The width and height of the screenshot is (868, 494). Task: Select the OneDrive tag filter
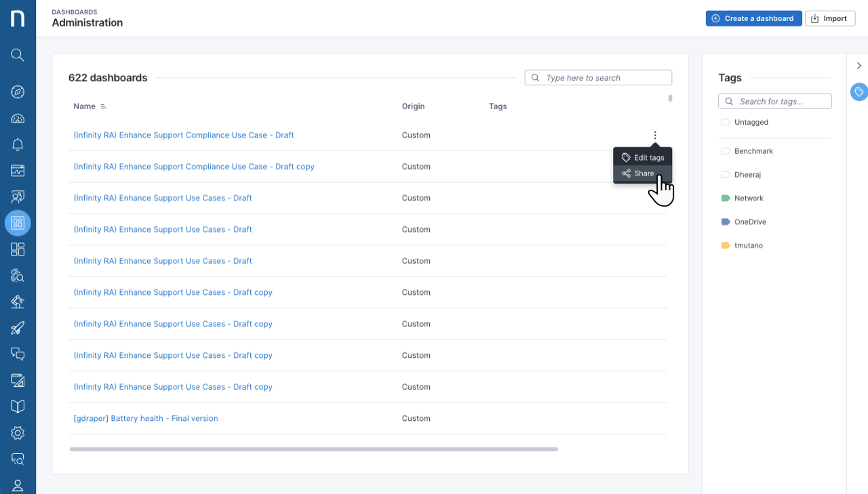tap(749, 222)
